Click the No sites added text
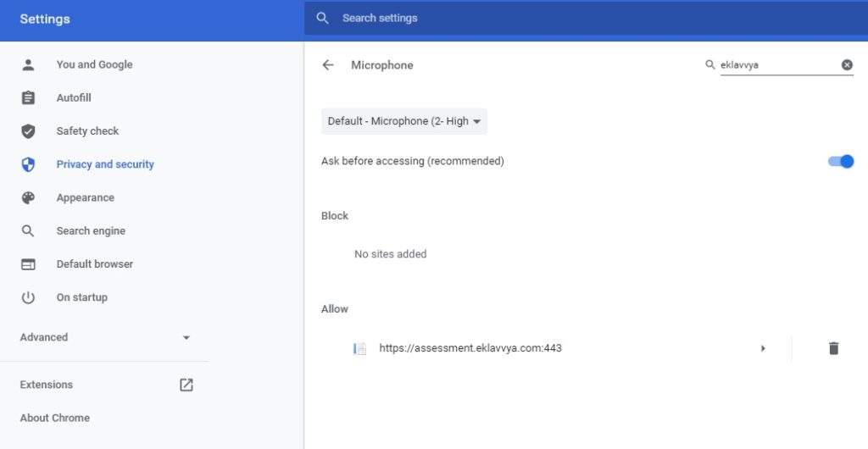The image size is (868, 449). [390, 254]
